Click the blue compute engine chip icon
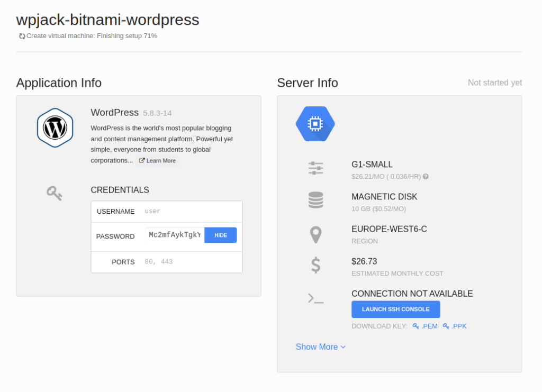542x392 pixels. pos(315,124)
